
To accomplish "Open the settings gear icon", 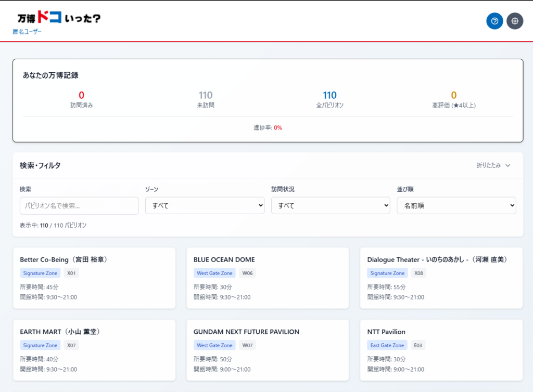I will click(x=515, y=21).
